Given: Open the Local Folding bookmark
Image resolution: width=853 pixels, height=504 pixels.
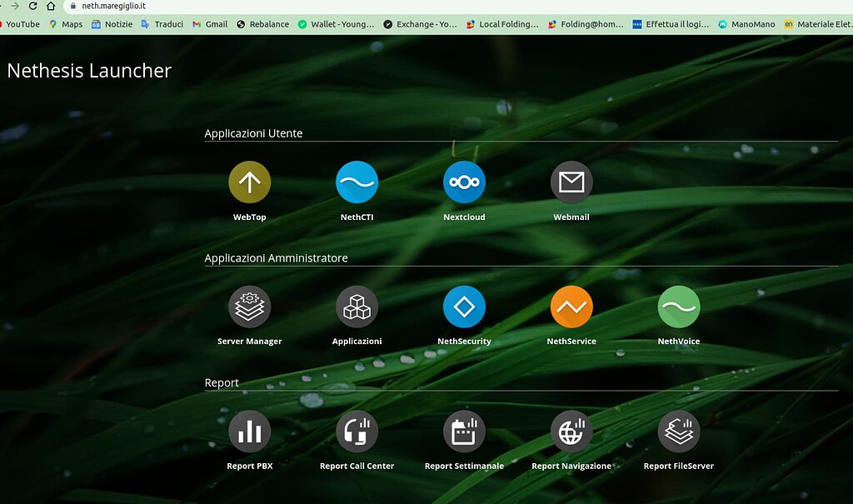Looking at the screenshot, I should [x=502, y=24].
